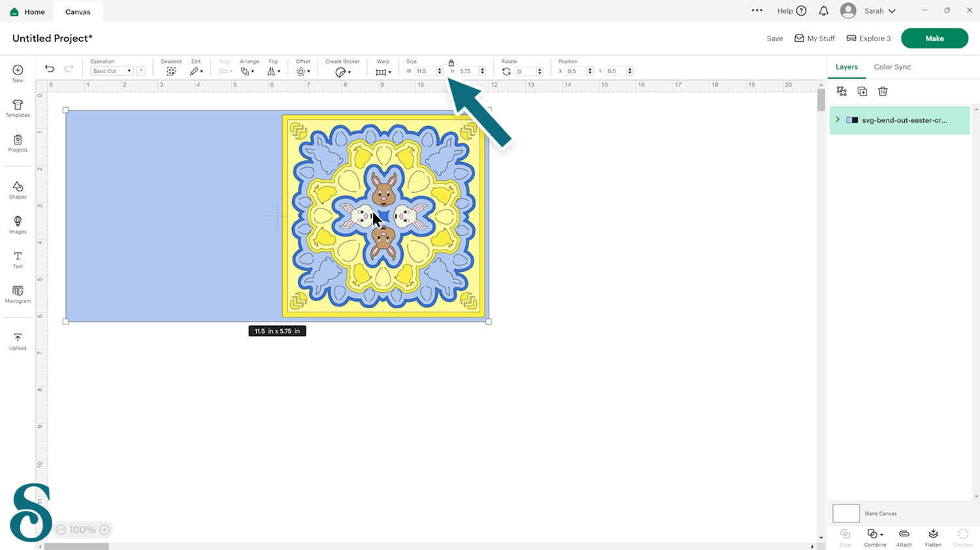This screenshot has height=550, width=980.
Task: Select the Layers tab
Action: 847,67
